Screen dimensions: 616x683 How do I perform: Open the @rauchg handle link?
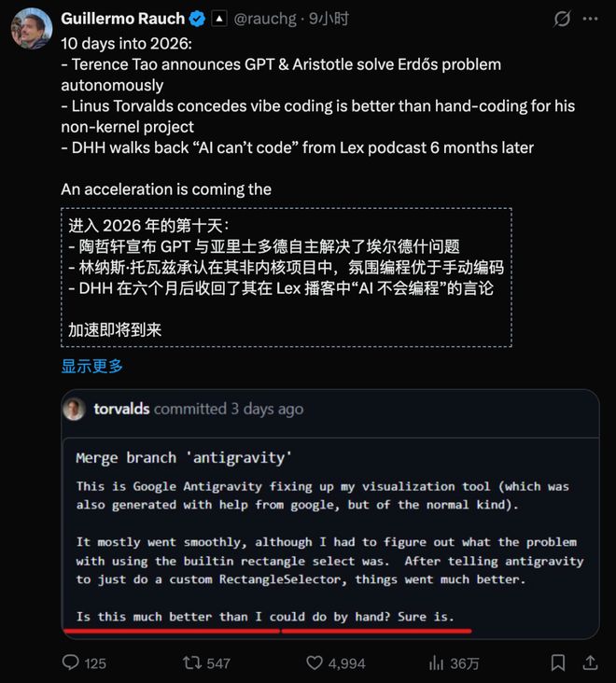click(x=265, y=18)
